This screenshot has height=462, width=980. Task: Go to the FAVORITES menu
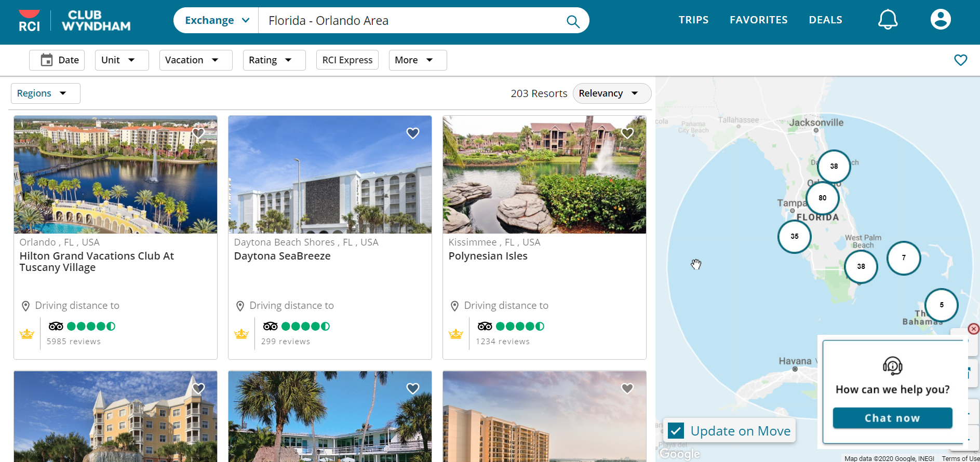point(759,20)
